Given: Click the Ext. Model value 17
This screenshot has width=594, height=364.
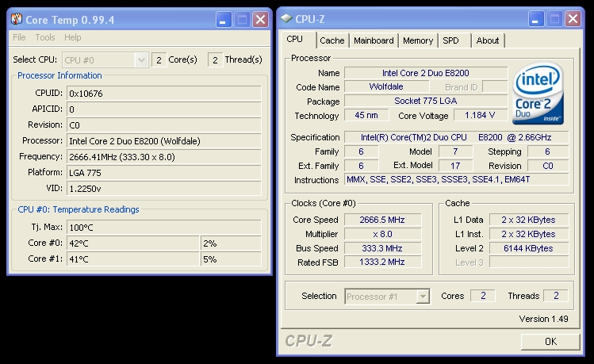Looking at the screenshot, I should (x=455, y=166).
